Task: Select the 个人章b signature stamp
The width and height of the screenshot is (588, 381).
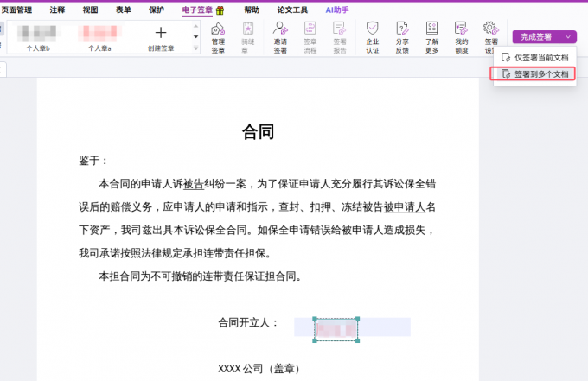Action: [38, 37]
